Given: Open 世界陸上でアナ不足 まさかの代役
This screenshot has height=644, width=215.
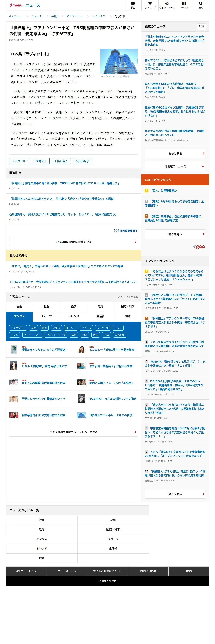Looking at the screenshot, I should [111, 415].
